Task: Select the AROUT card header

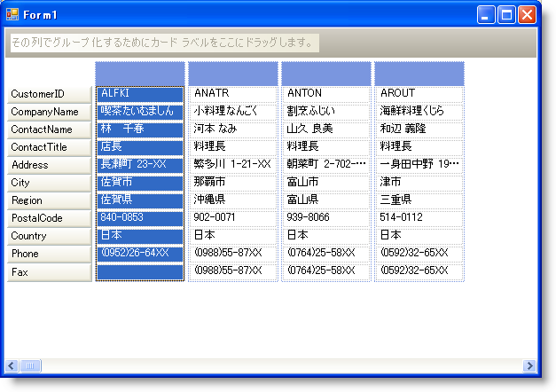Action: 419,74
